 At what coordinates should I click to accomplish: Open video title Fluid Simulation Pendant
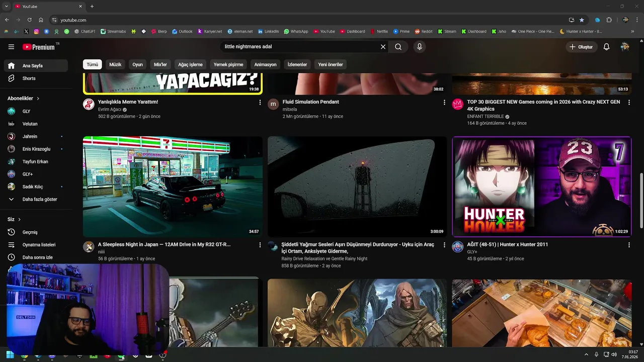coord(311,102)
